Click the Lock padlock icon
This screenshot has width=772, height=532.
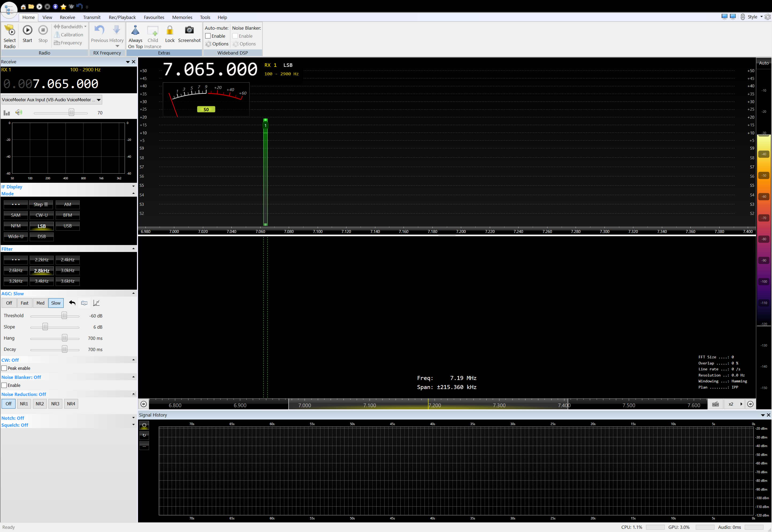[170, 31]
